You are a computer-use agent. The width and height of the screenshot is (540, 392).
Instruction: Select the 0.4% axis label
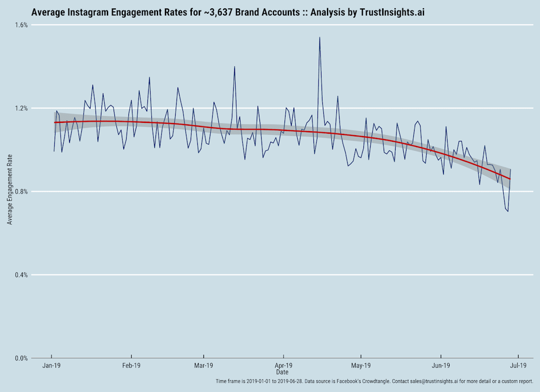pyautogui.click(x=21, y=275)
